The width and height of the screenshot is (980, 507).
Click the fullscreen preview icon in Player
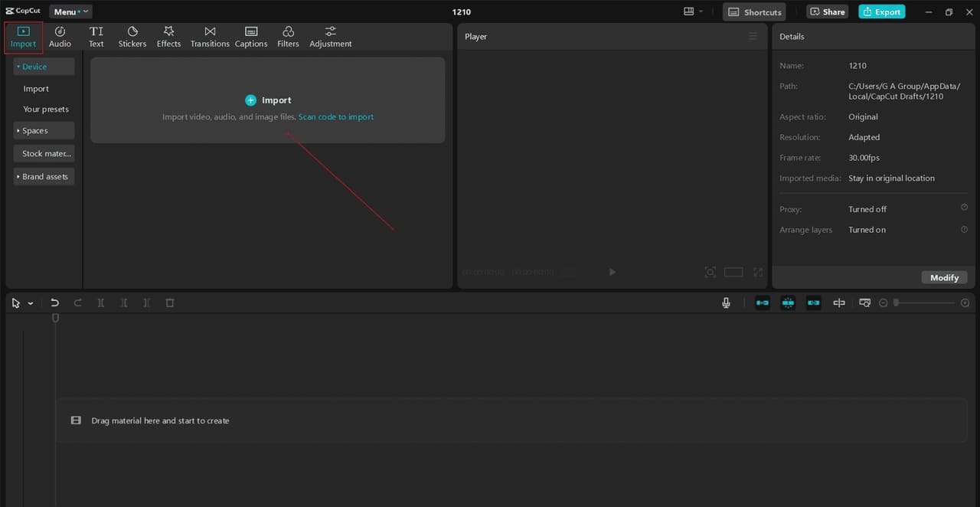pos(757,272)
